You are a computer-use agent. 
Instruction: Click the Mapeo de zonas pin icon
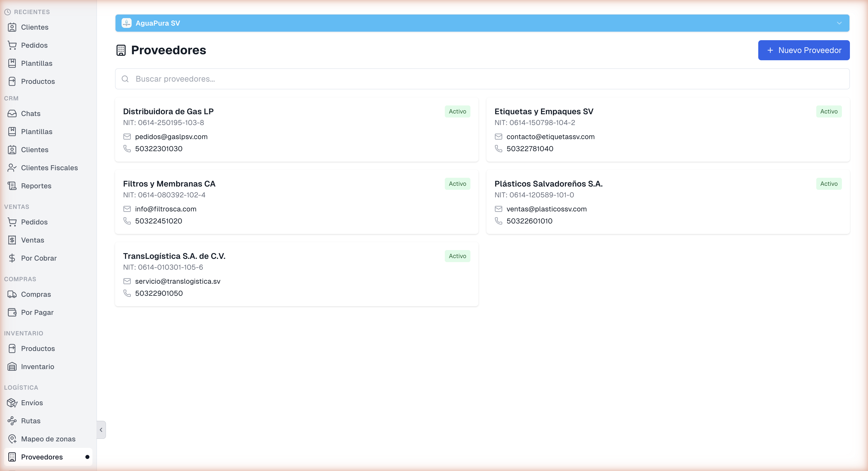point(12,439)
